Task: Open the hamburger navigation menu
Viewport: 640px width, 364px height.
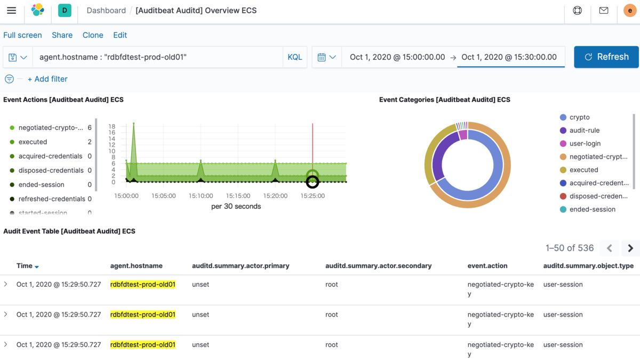Action: tap(11, 11)
